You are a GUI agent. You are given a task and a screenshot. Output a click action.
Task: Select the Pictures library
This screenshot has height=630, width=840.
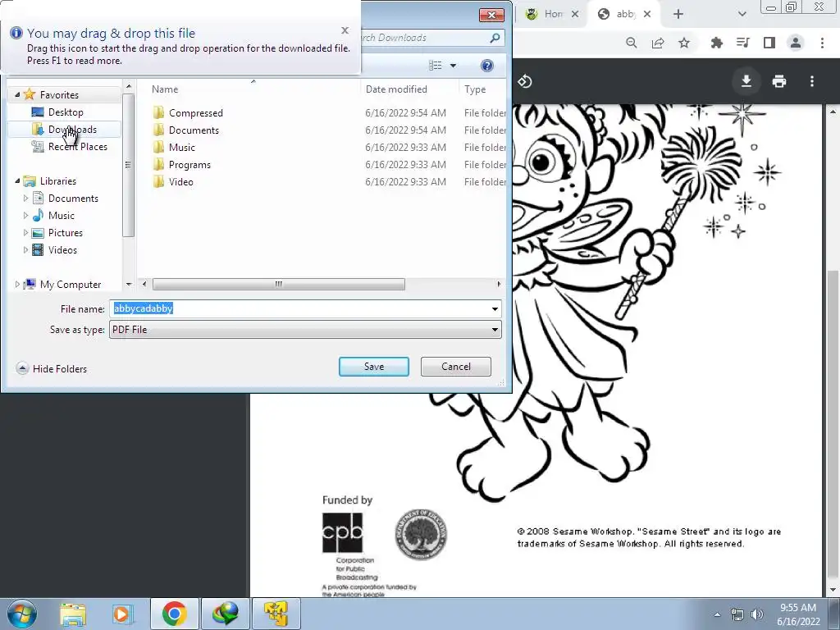66,232
